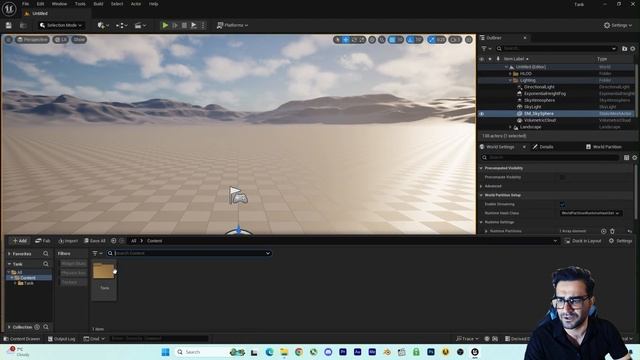Click the Save current level icon
The image size is (640, 360).
coord(9,25)
